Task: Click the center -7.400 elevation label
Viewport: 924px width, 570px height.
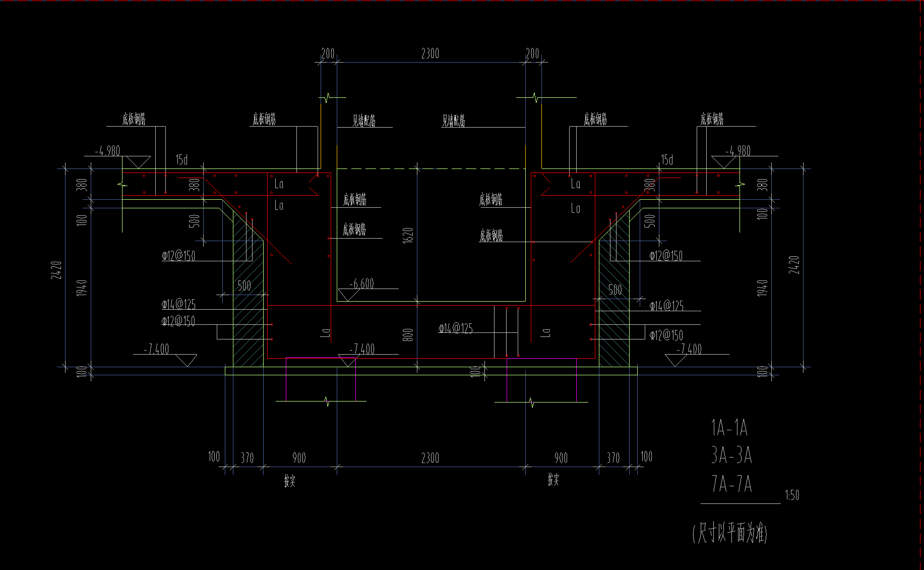Action: (x=362, y=349)
